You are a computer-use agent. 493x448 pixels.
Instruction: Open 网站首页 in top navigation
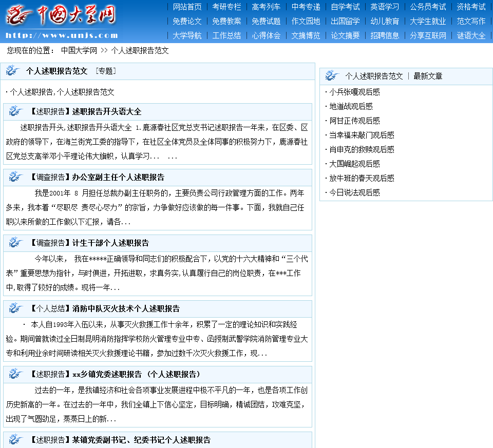187,7
